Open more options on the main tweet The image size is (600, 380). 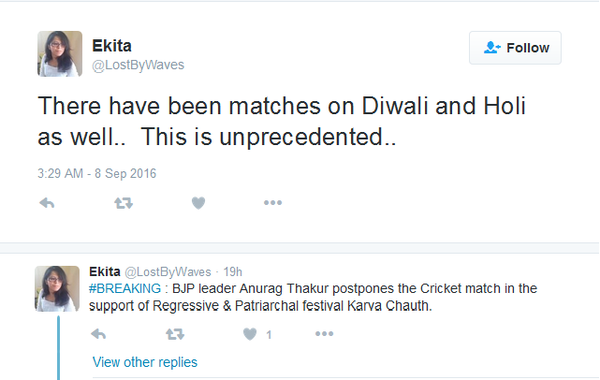tap(273, 203)
